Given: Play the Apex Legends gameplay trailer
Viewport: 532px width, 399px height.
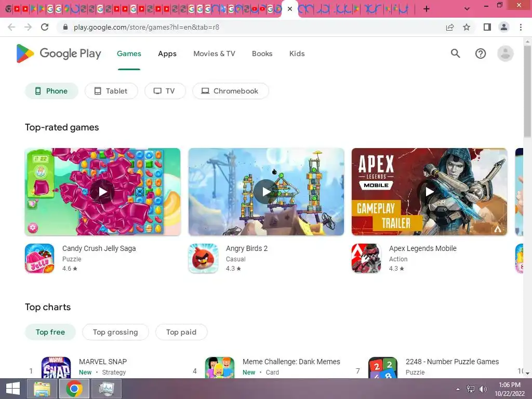Looking at the screenshot, I should (429, 192).
